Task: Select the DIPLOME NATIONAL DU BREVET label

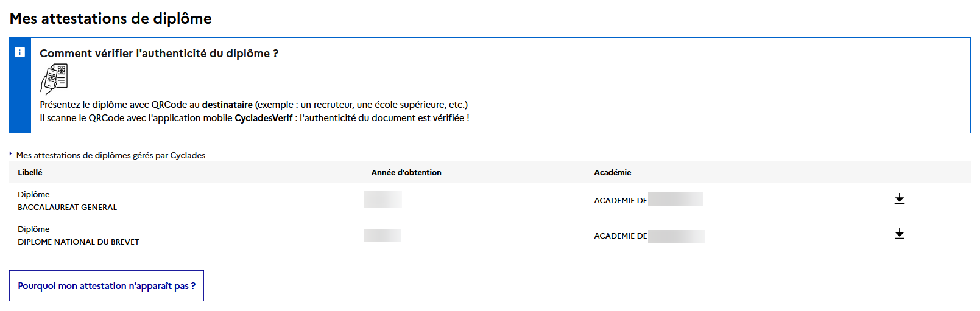Action: click(79, 242)
